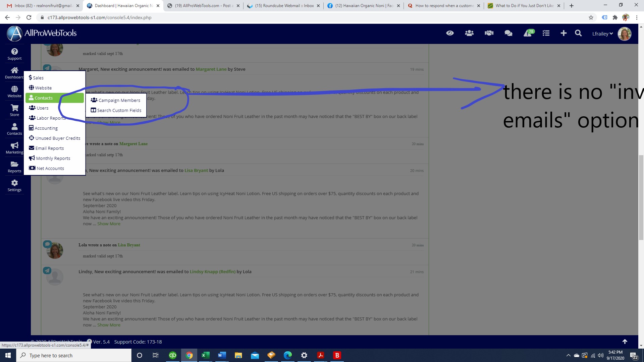Open the users group icon in header

coord(469,33)
